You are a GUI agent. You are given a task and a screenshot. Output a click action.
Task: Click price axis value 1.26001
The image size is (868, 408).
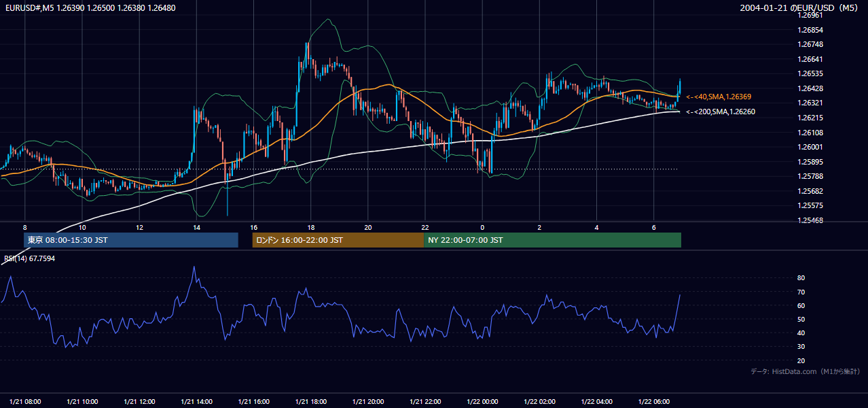[811, 147]
